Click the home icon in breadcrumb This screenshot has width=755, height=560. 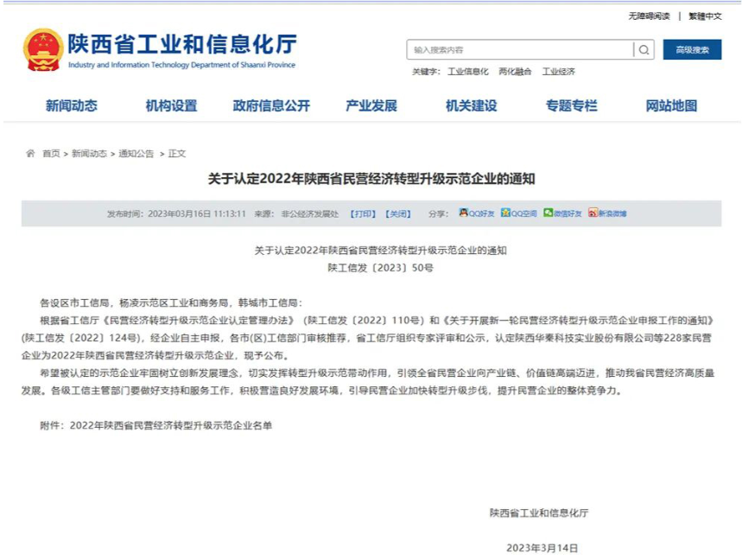(30, 153)
